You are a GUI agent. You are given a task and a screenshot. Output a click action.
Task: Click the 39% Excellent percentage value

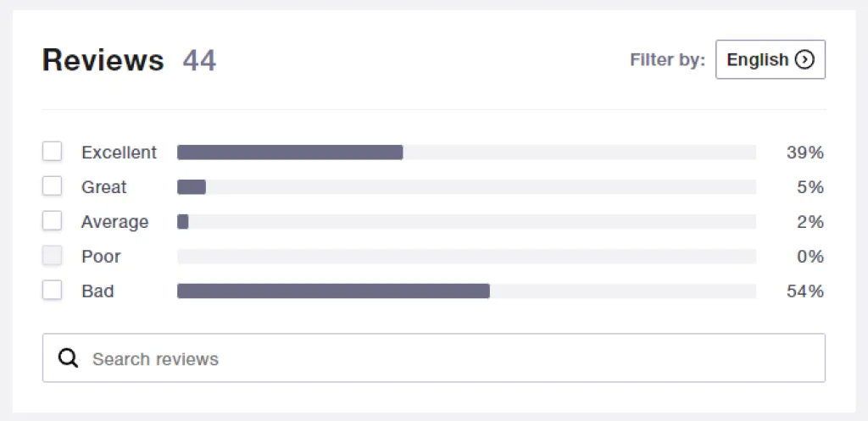[x=804, y=152]
